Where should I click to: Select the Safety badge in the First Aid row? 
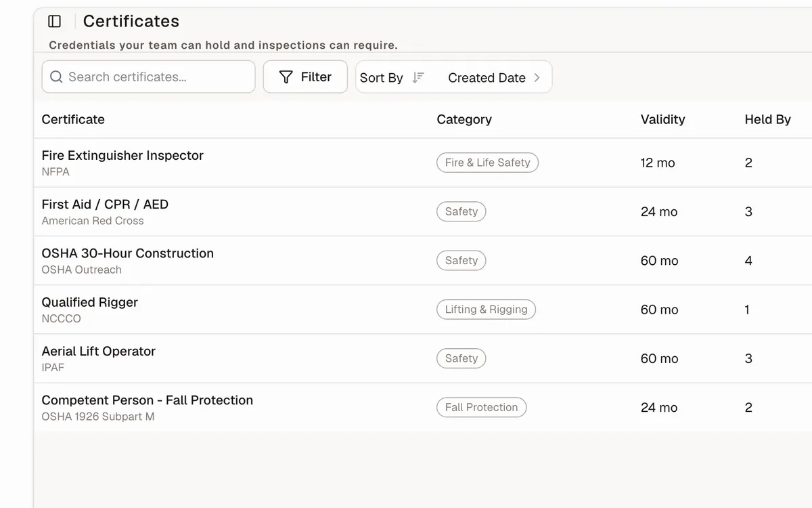pyautogui.click(x=461, y=211)
